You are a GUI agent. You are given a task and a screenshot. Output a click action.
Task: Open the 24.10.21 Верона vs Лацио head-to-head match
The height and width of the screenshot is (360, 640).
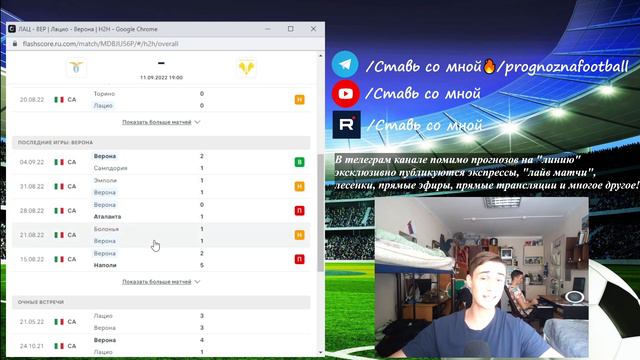point(161,346)
